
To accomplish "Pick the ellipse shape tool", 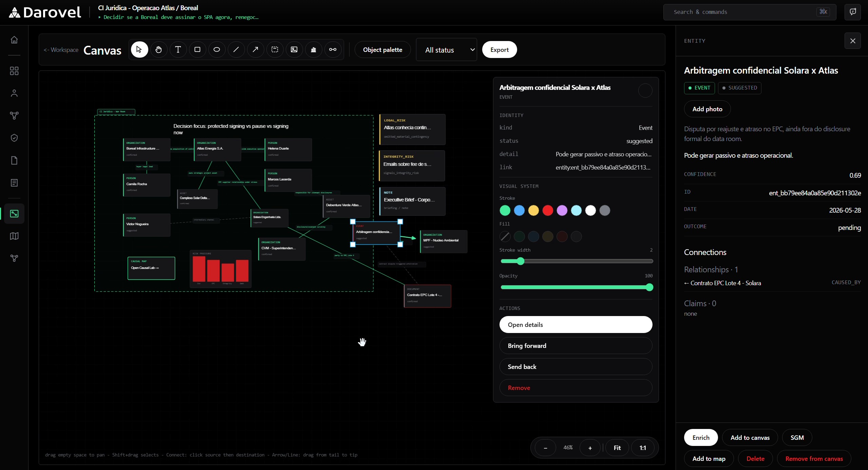I will coord(216,50).
